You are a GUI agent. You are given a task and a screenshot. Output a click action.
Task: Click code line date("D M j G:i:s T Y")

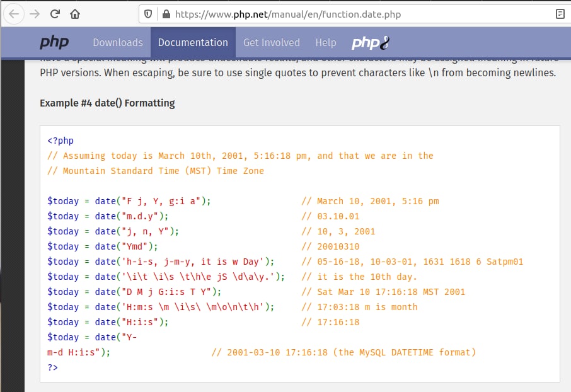(x=134, y=292)
